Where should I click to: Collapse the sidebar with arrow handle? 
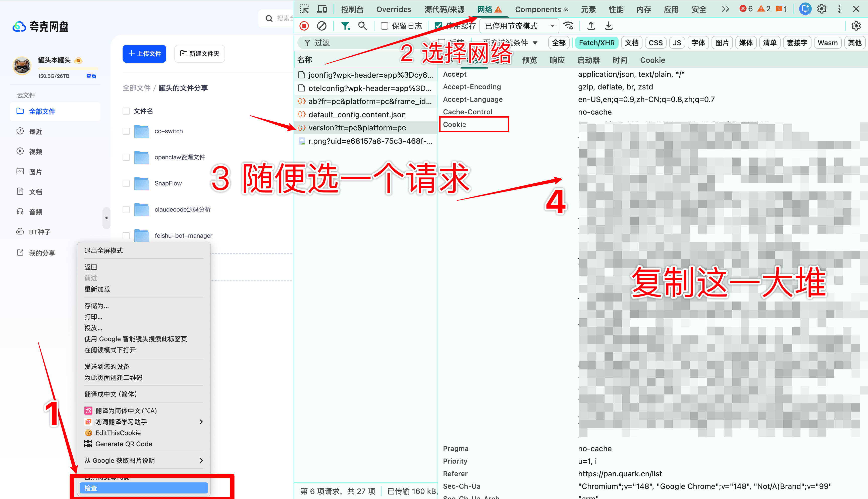pyautogui.click(x=106, y=218)
